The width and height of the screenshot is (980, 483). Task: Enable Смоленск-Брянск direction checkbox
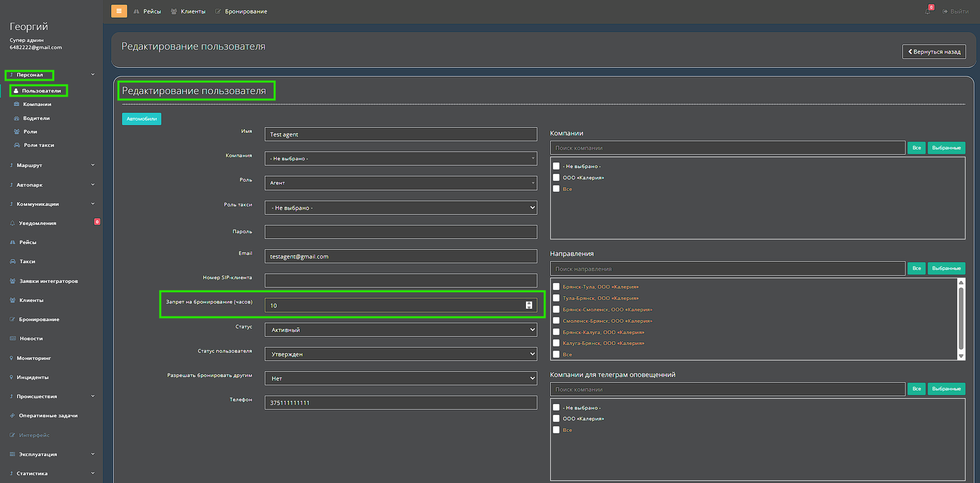pyautogui.click(x=556, y=321)
